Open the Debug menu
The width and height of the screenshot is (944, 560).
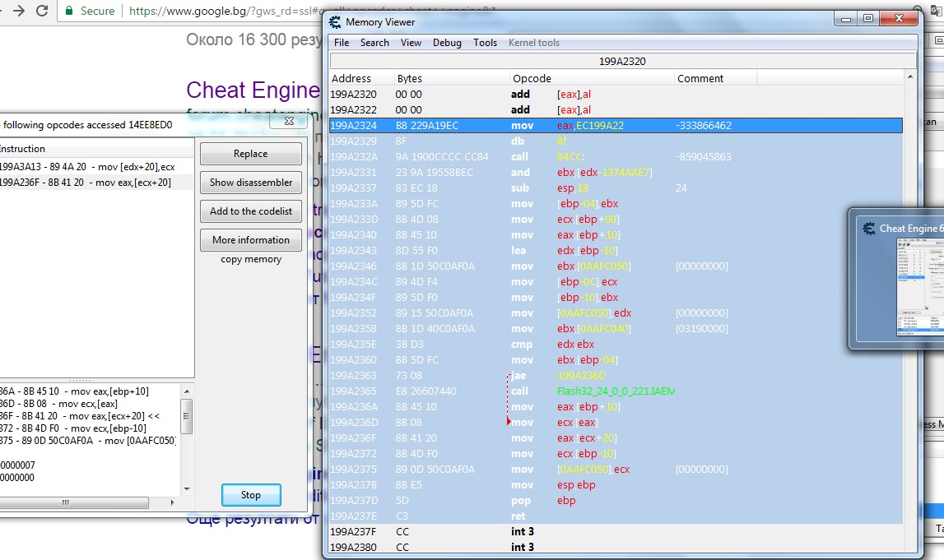[447, 43]
